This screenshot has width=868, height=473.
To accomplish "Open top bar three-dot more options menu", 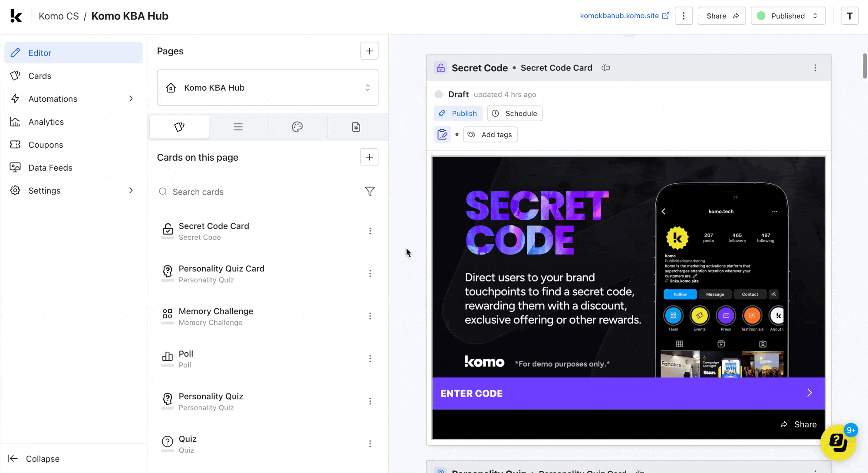I will (x=684, y=16).
